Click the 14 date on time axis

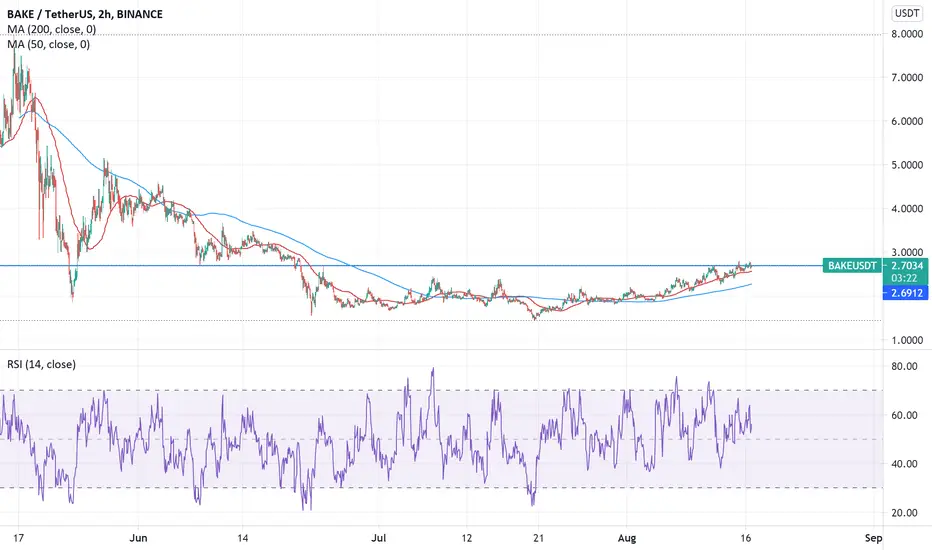click(242, 538)
